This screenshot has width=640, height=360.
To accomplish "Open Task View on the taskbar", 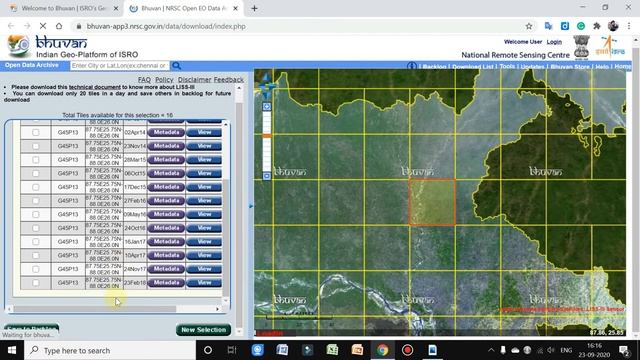I will 232,350.
